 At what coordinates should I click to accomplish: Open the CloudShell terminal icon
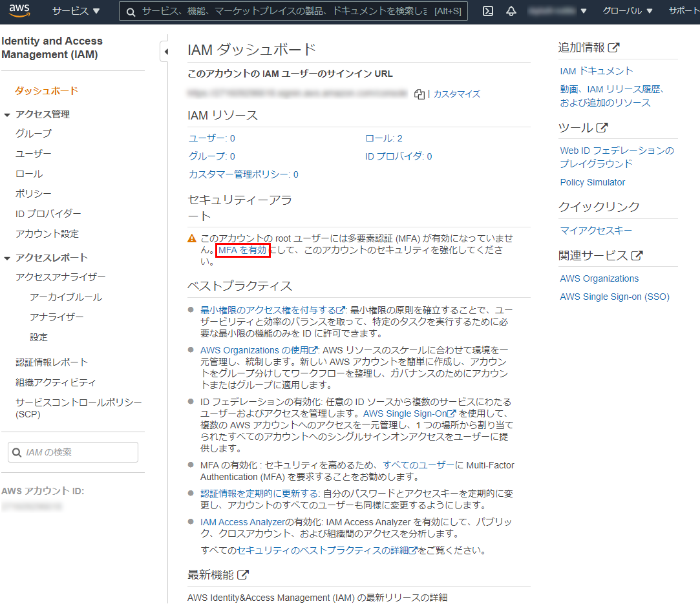coord(488,11)
